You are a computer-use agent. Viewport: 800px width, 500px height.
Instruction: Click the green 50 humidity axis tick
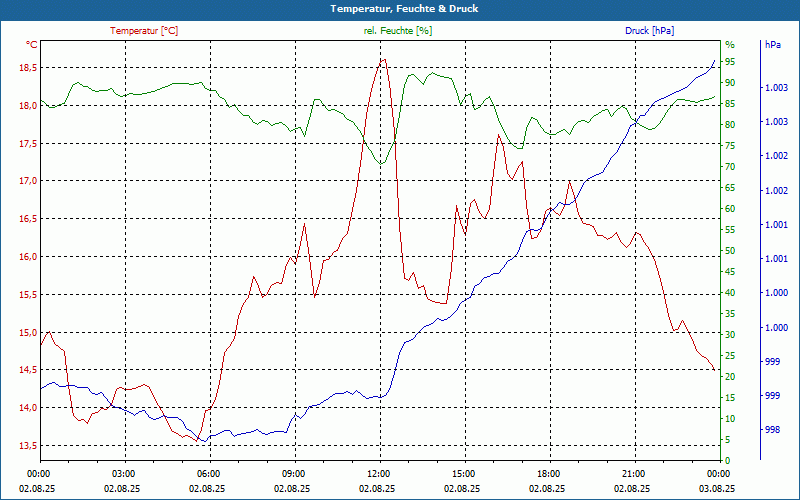coord(730,251)
